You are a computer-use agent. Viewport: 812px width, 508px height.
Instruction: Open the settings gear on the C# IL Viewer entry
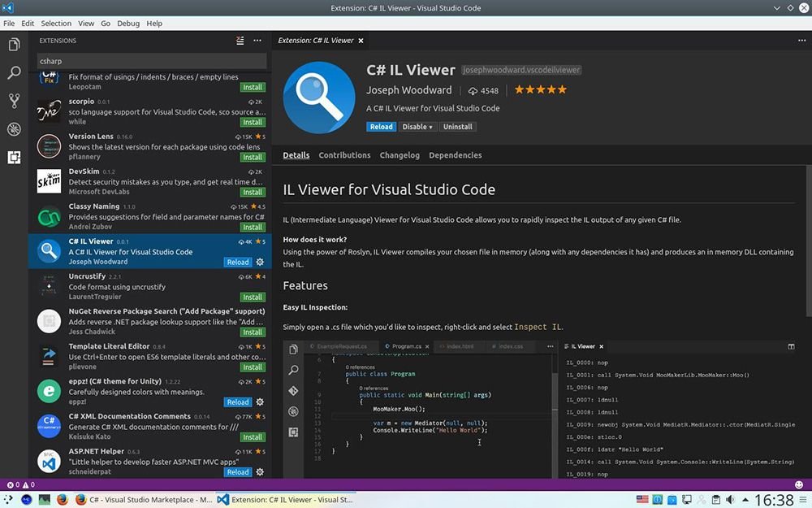click(259, 262)
